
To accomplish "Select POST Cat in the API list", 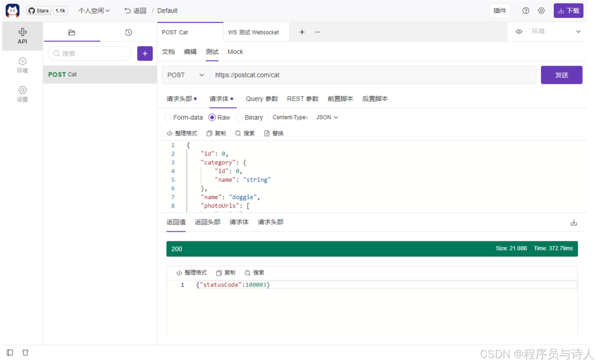I will tap(100, 74).
